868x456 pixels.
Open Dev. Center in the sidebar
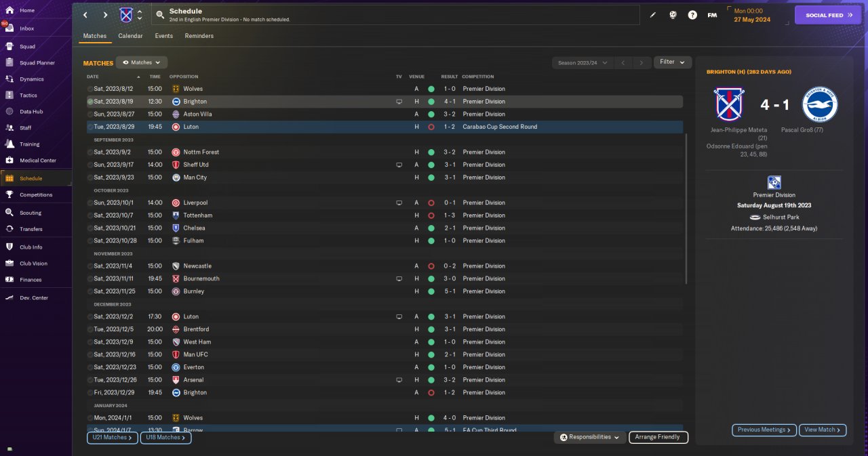(x=34, y=298)
